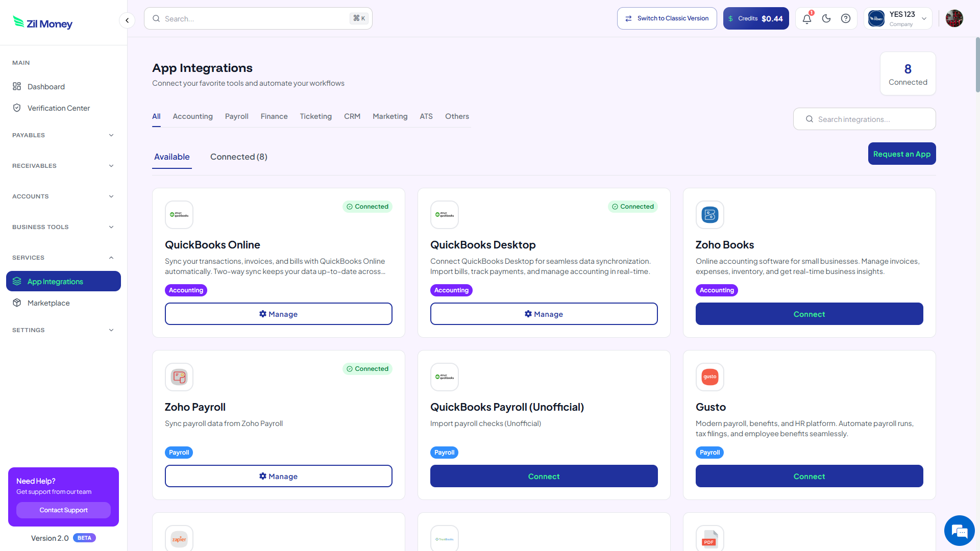
Task: Open Verification Center in the sidebar
Action: 63,108
